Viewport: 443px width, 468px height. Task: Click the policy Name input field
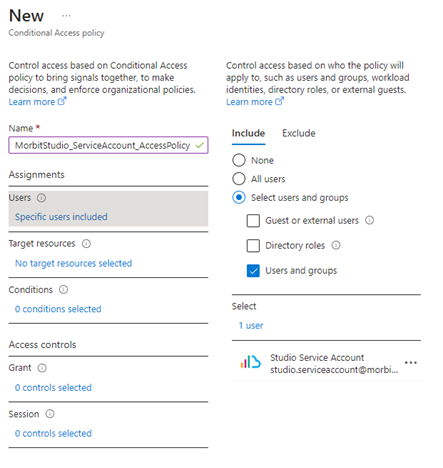click(x=108, y=145)
